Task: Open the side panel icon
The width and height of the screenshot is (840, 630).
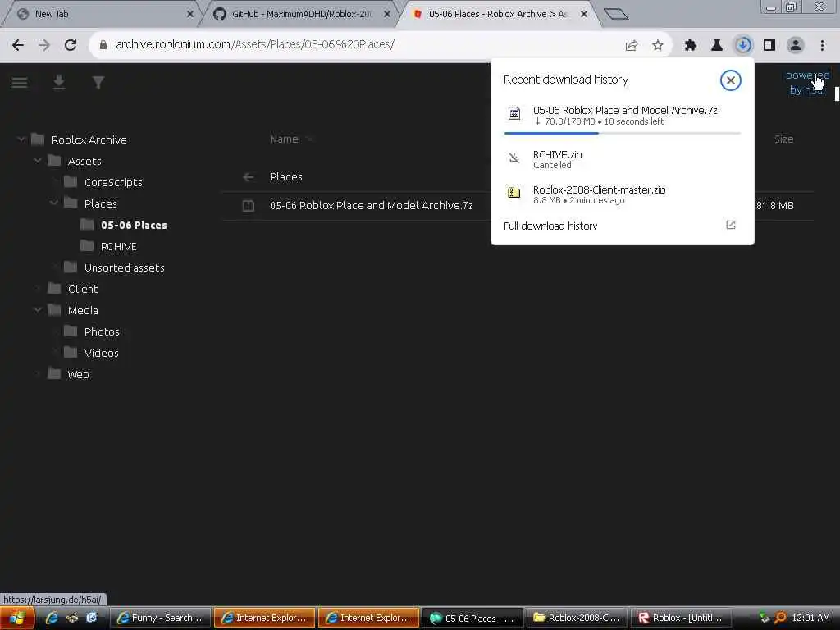Action: [769, 46]
